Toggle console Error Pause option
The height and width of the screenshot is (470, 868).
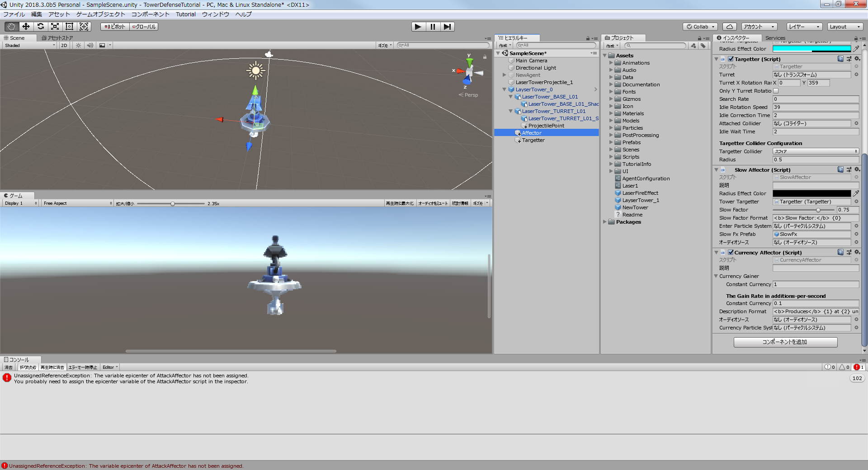(x=83, y=367)
